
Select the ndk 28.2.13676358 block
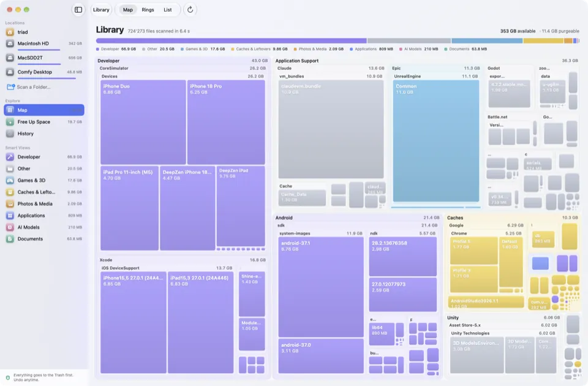coord(403,257)
